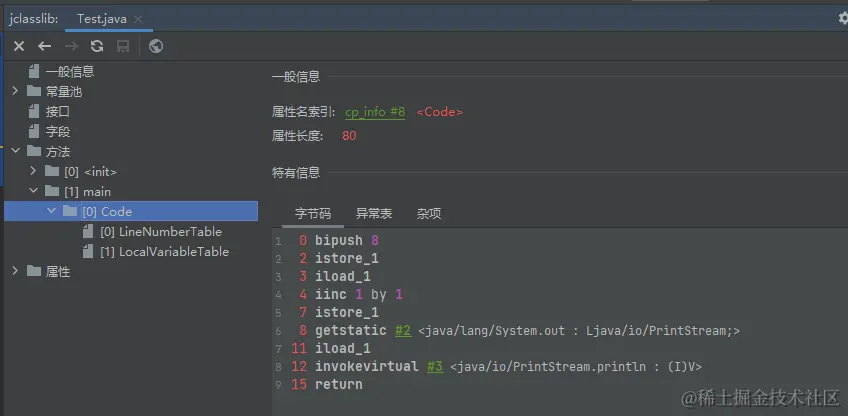Click the 特有信息 section header
Image resolution: width=848 pixels, height=416 pixels.
pos(296,173)
